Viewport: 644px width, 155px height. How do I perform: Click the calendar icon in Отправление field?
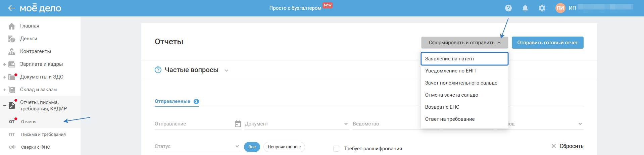pyautogui.click(x=238, y=124)
